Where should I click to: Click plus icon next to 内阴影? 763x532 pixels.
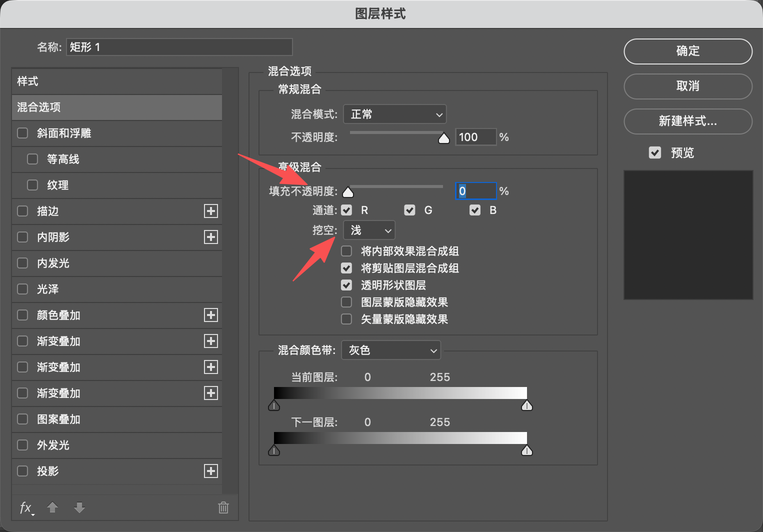click(x=211, y=237)
